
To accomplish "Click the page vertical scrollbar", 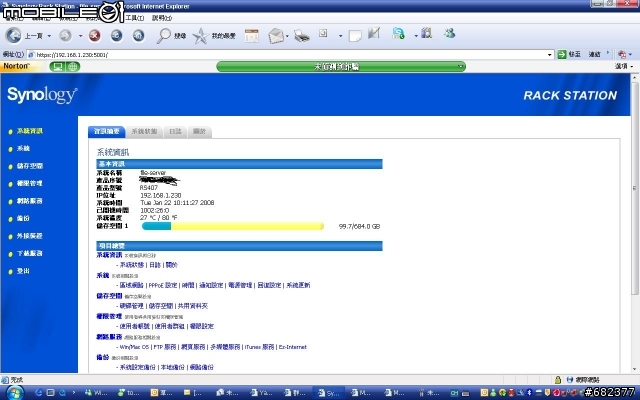I will coord(635,188).
